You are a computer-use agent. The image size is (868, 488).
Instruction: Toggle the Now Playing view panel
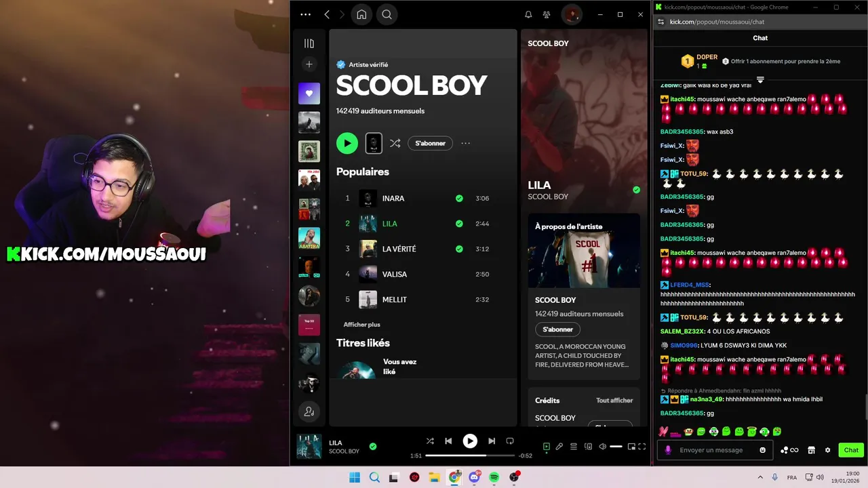pos(546,447)
